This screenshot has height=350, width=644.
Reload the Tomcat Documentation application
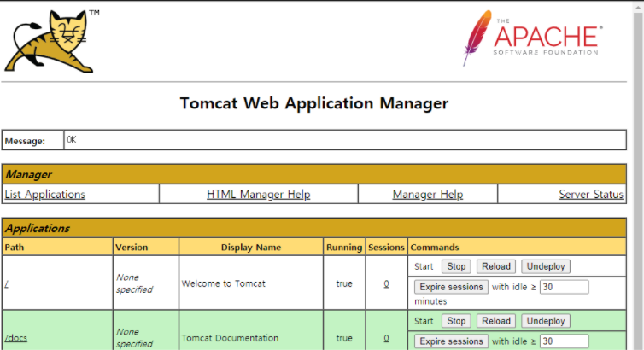495,321
